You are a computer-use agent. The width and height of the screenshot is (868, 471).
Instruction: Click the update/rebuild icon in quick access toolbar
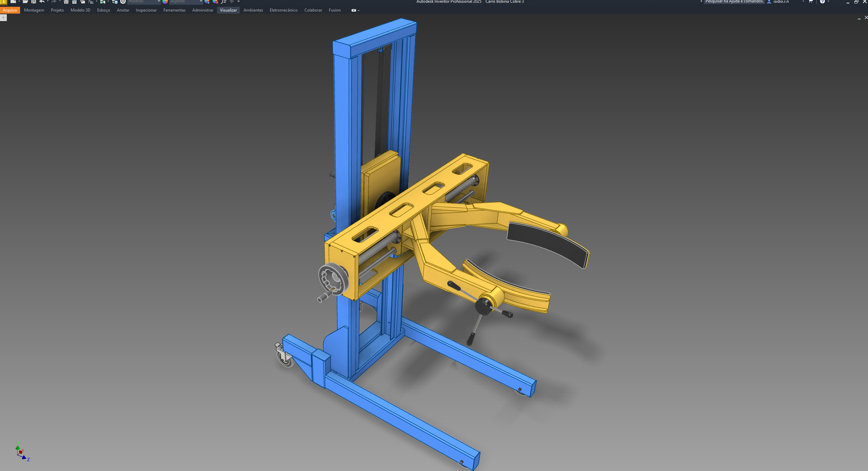(x=91, y=2)
